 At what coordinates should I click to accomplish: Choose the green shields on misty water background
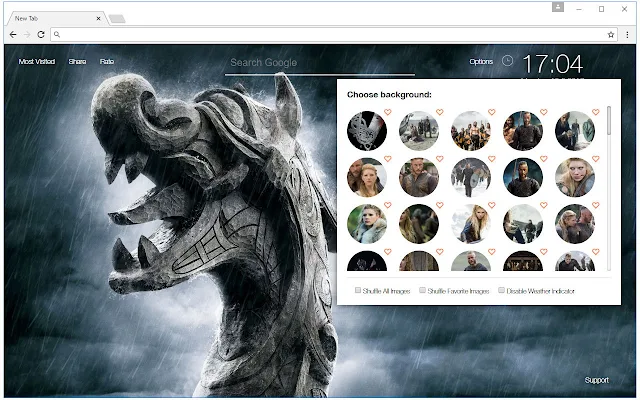click(575, 131)
